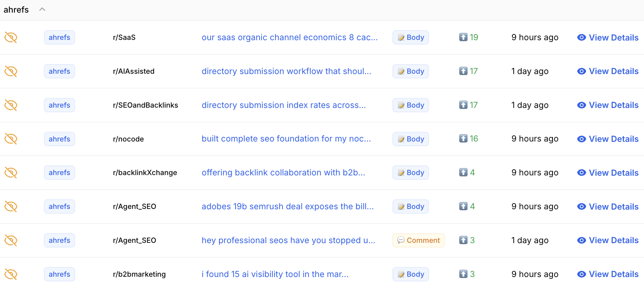The height and width of the screenshot is (289, 644).
Task: Click upvote icon in r/b2bmarketing row
Action: pyautogui.click(x=463, y=274)
